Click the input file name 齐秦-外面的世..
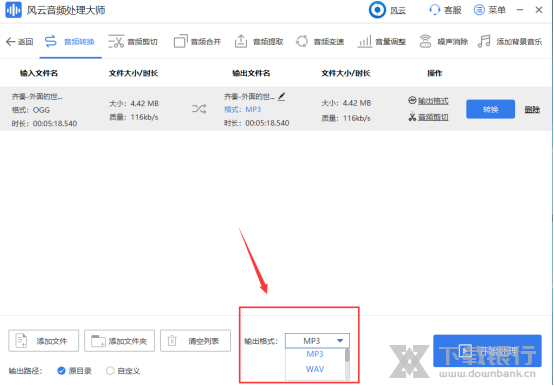Image resolution: width=554 pixels, height=386 pixels. pos(37,96)
